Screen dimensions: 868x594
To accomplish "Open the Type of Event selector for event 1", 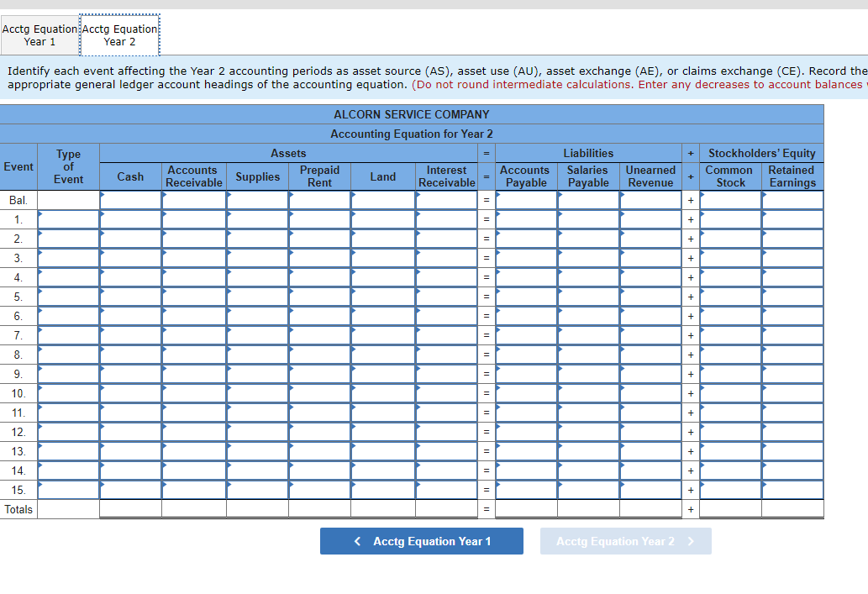I will (68, 219).
